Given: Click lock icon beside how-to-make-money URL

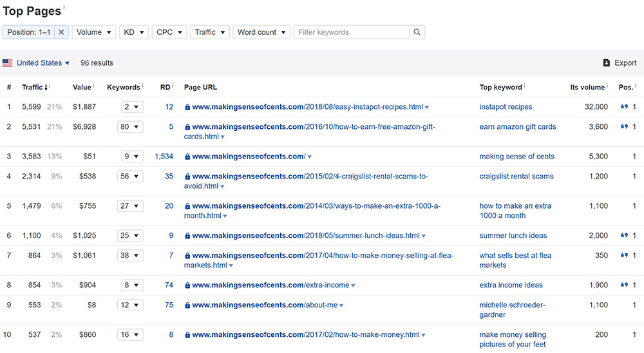Looking at the screenshot, I should [x=187, y=334].
